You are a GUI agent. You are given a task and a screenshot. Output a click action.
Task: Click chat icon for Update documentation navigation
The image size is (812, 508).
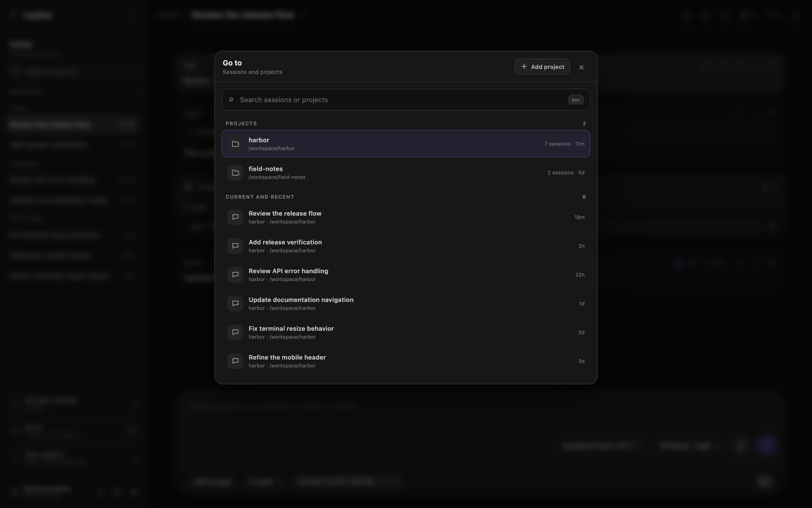tap(235, 304)
